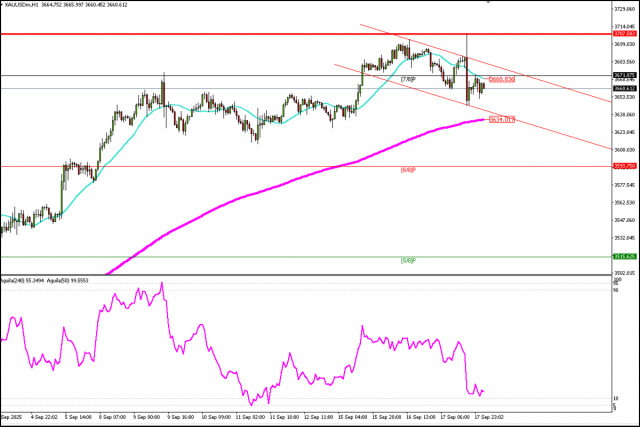Click the 17 Sep 06:00 time label
The width and height of the screenshot is (640, 427).
coord(455,417)
